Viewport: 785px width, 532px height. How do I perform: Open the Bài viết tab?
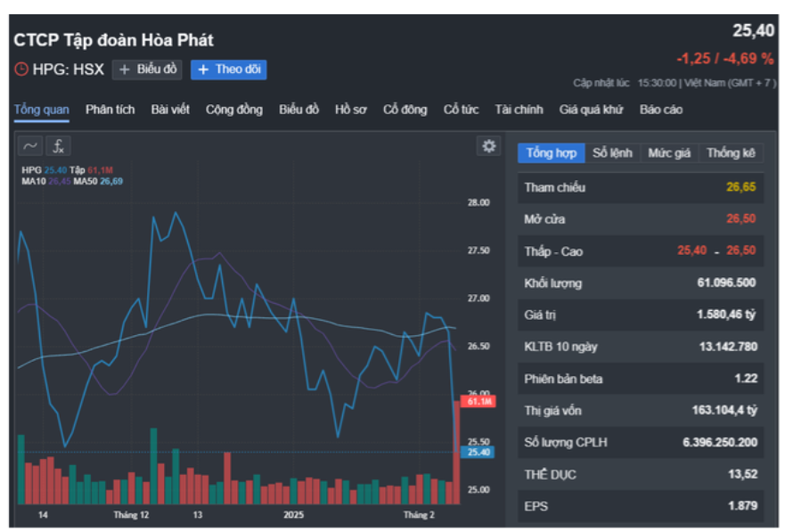pyautogui.click(x=170, y=110)
